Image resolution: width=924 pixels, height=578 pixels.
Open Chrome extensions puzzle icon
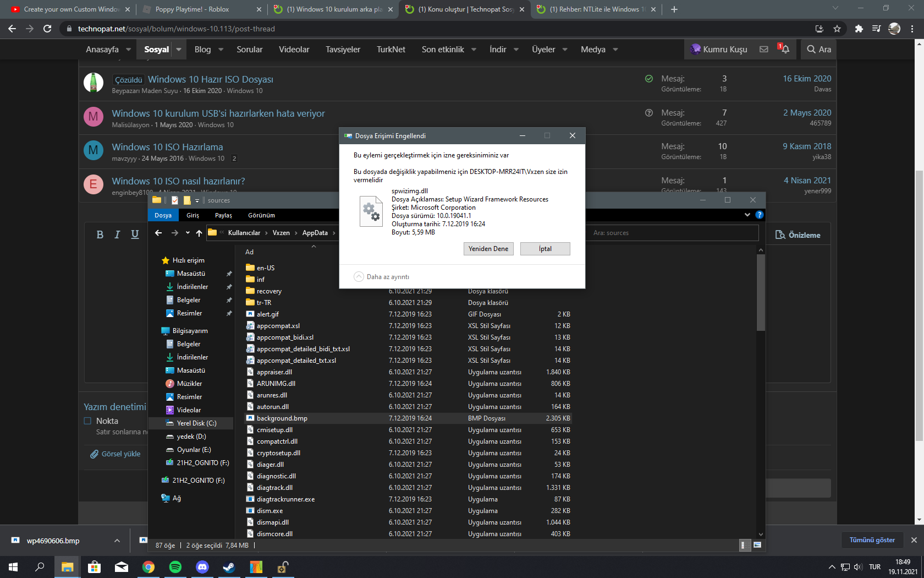pos(859,29)
